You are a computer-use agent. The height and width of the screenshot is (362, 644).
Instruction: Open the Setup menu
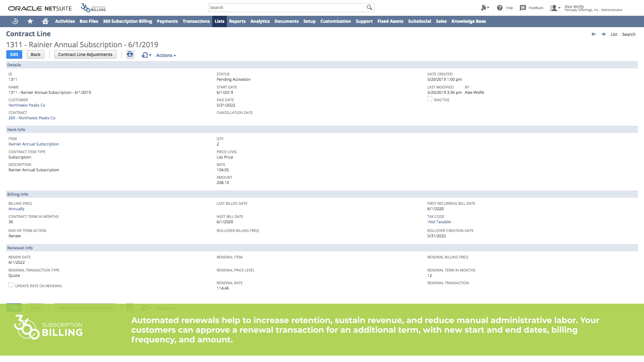pos(309,21)
